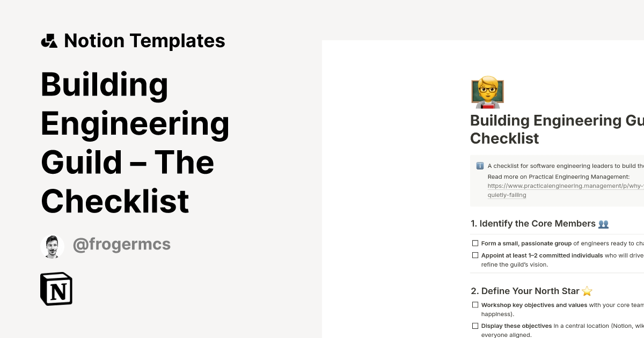Enable the 'Display these objectives' checkbox
This screenshot has width=644, height=338.
click(475, 326)
